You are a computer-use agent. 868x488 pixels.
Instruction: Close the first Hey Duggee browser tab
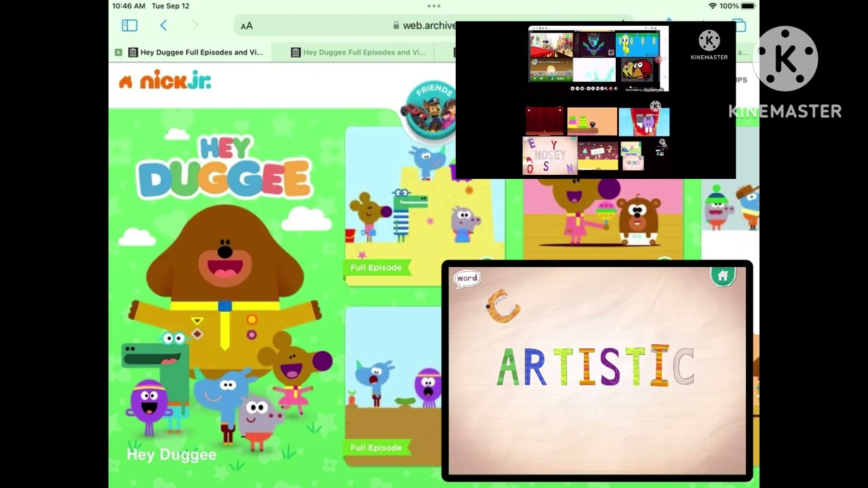tap(119, 52)
